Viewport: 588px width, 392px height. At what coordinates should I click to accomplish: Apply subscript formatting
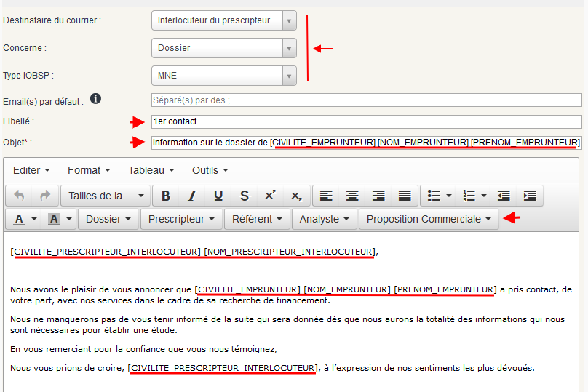tap(297, 196)
